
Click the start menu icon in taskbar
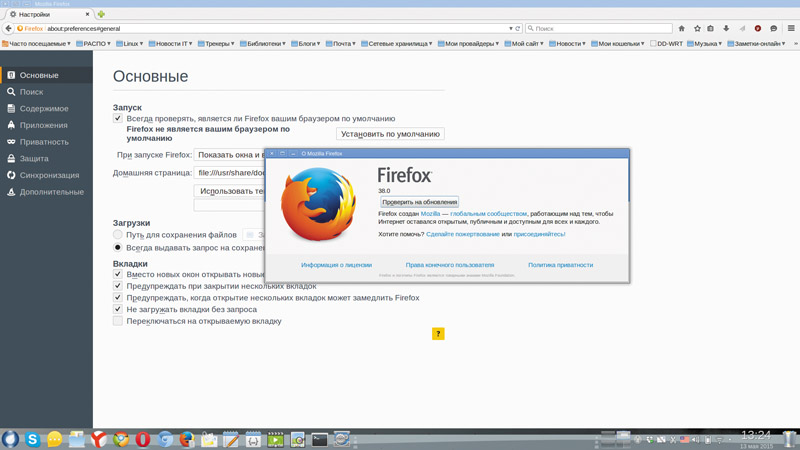pos(10,439)
